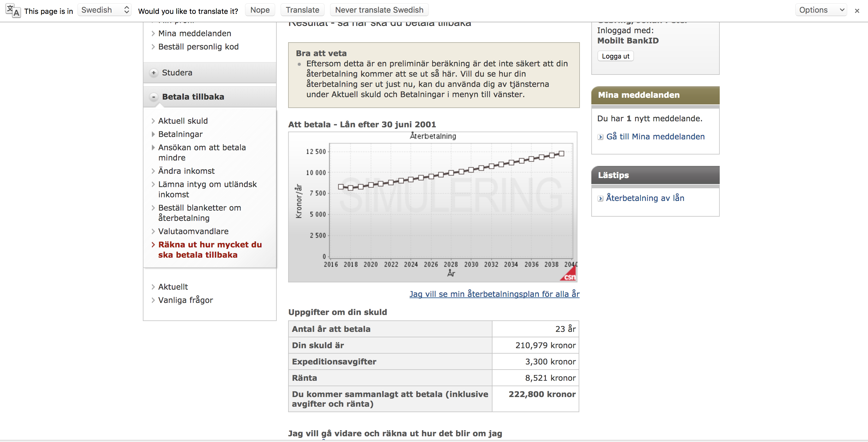Open Valutaomvandlare
The width and height of the screenshot is (868, 442).
(x=193, y=231)
